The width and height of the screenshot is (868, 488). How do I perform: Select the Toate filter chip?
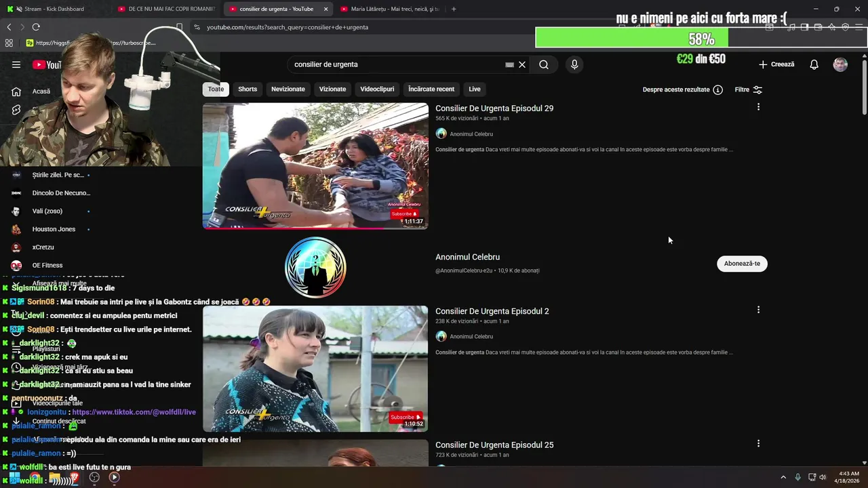tap(216, 89)
